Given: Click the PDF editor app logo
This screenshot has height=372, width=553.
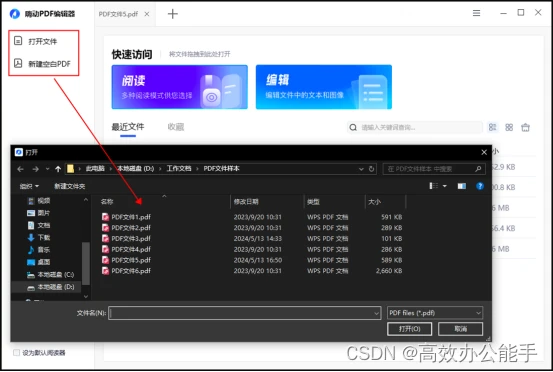Looking at the screenshot, I should (x=15, y=14).
